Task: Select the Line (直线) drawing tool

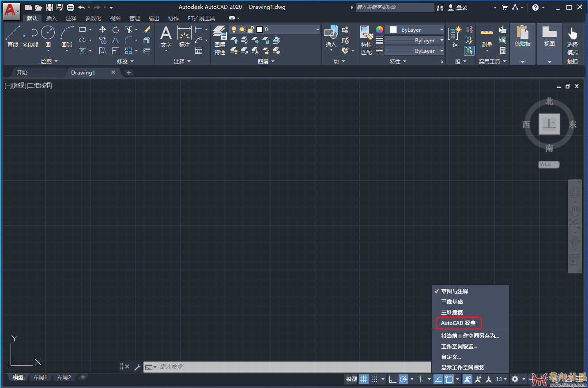Action: [x=13, y=37]
